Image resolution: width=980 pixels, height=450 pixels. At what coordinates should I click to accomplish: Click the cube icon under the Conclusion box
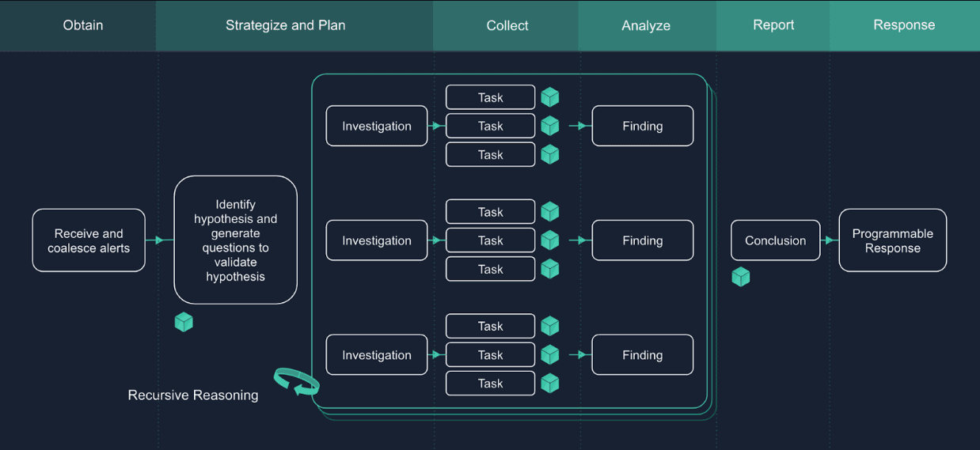(x=741, y=277)
